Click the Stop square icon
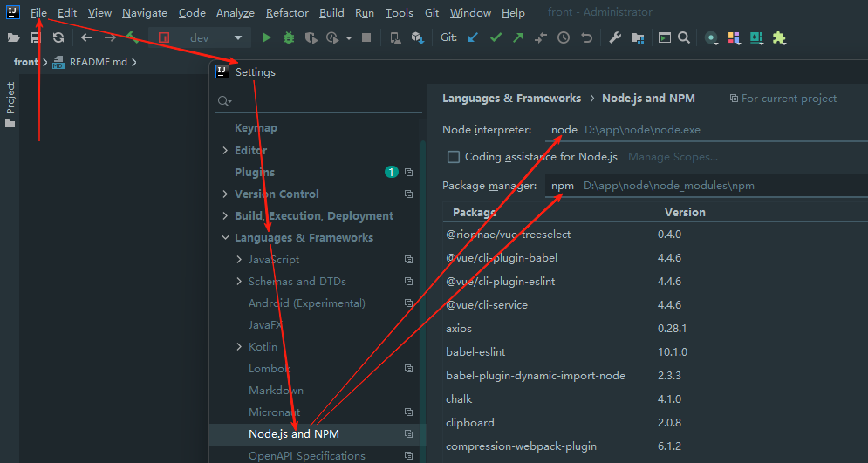The height and width of the screenshot is (463, 868). 366,37
